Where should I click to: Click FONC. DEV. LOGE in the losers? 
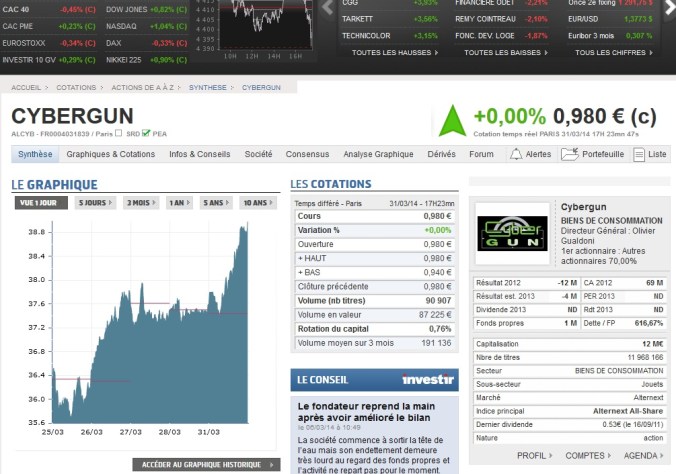tap(485, 36)
